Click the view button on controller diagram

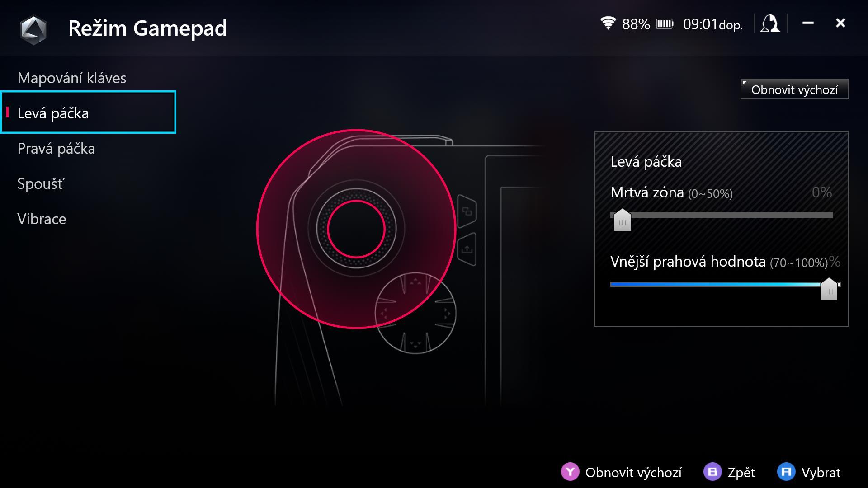(467, 211)
